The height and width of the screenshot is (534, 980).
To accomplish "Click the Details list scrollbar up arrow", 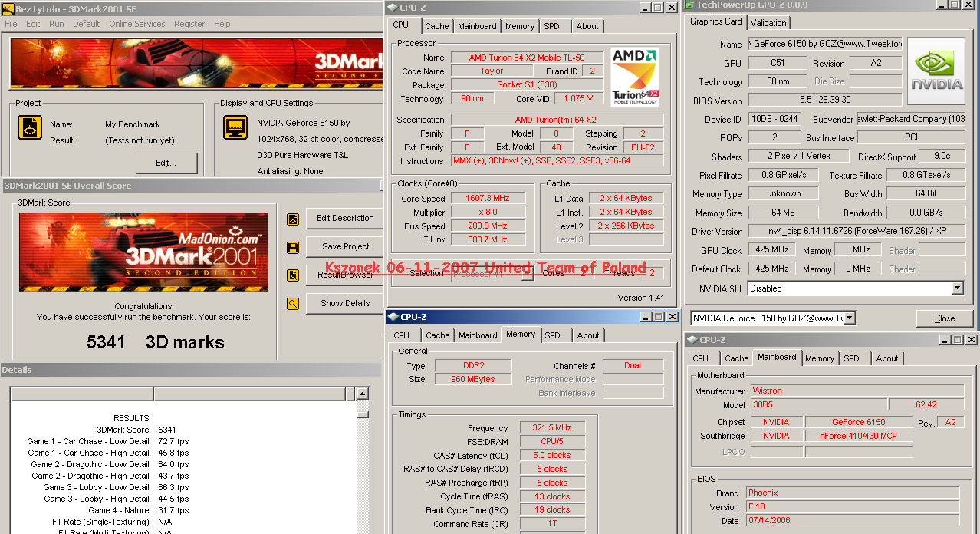I will [363, 394].
